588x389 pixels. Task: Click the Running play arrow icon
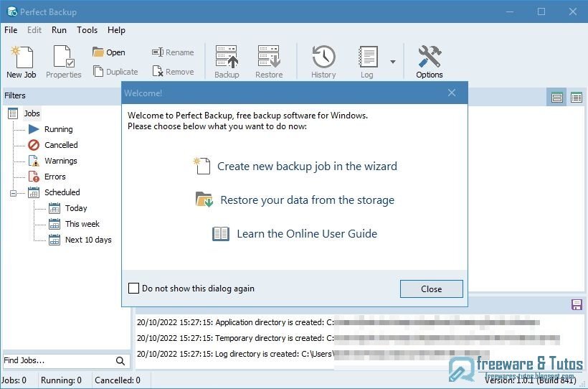click(x=34, y=129)
